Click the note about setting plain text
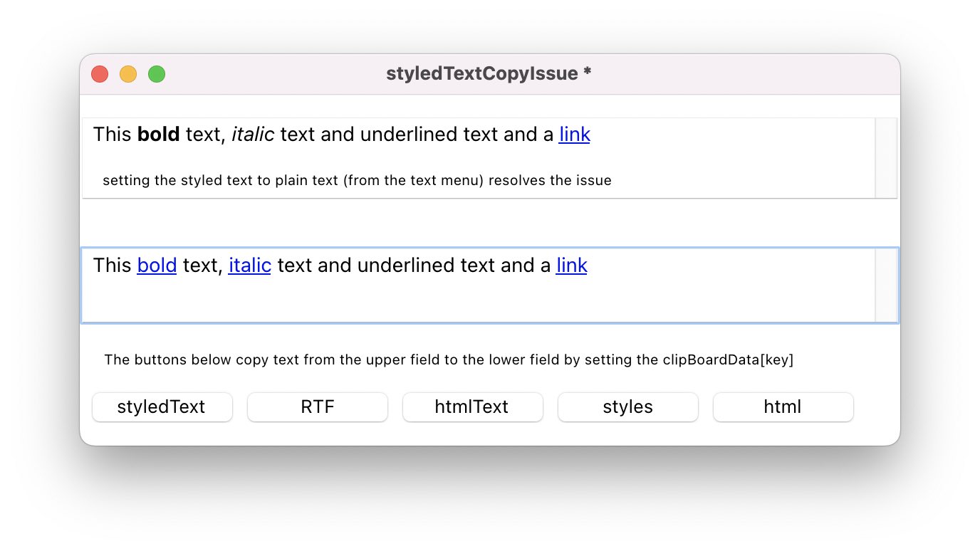 tap(357, 181)
